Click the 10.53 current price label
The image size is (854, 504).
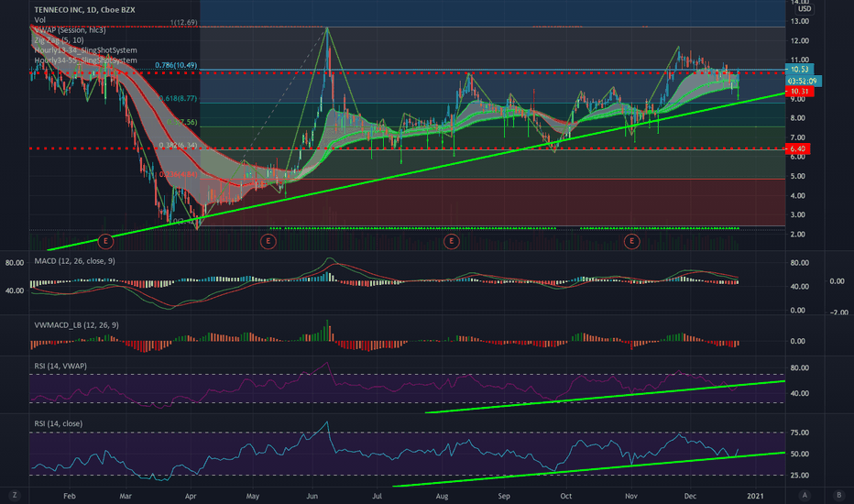[x=799, y=70]
